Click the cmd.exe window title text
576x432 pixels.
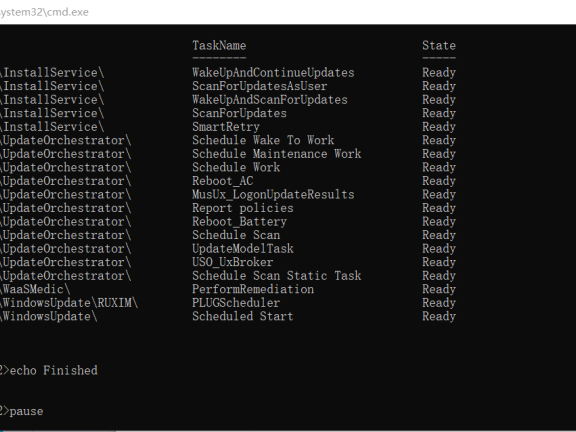click(44, 12)
